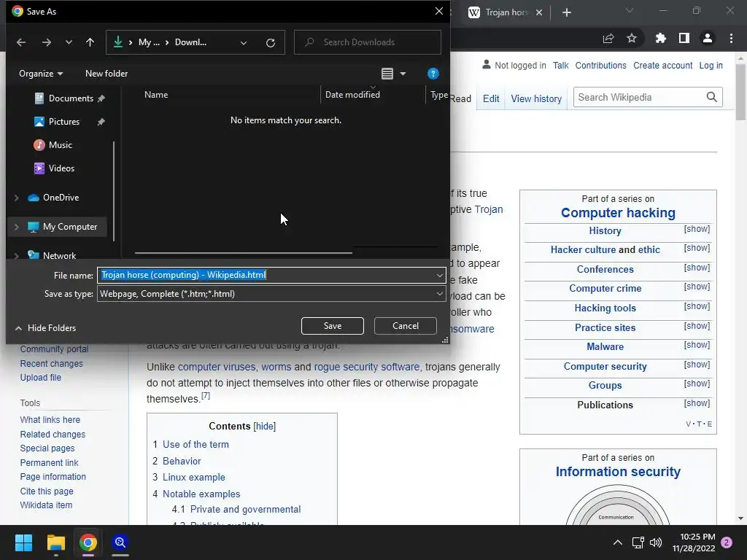This screenshot has width=747, height=560.
Task: Change view layout icon
Action: click(387, 74)
